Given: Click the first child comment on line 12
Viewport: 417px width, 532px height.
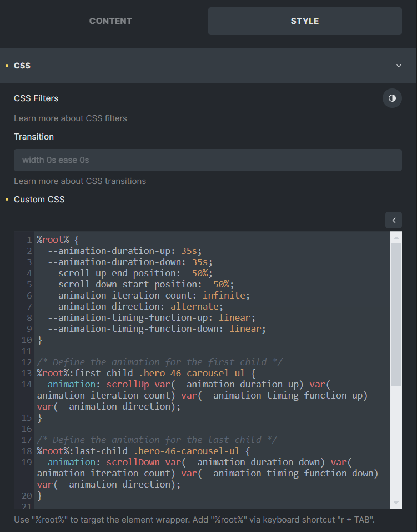Looking at the screenshot, I should (160, 362).
